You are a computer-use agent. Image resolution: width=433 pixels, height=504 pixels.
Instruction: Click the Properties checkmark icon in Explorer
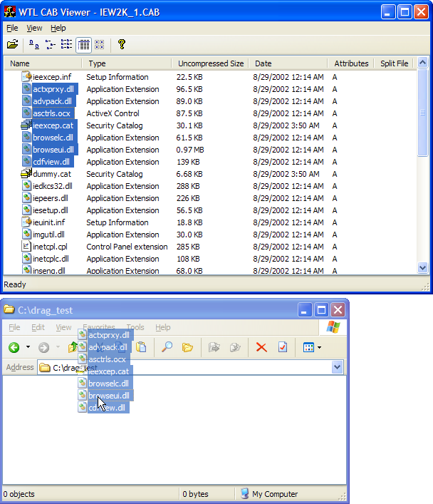[283, 347]
